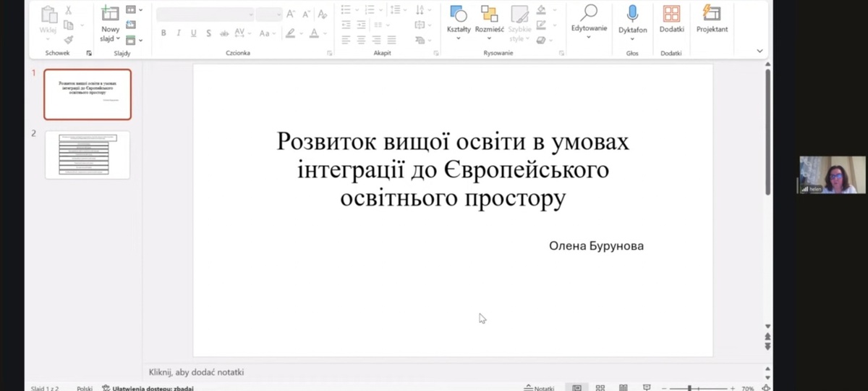Launch the Projektant designer pane
The width and height of the screenshot is (868, 391).
pyautogui.click(x=712, y=13)
